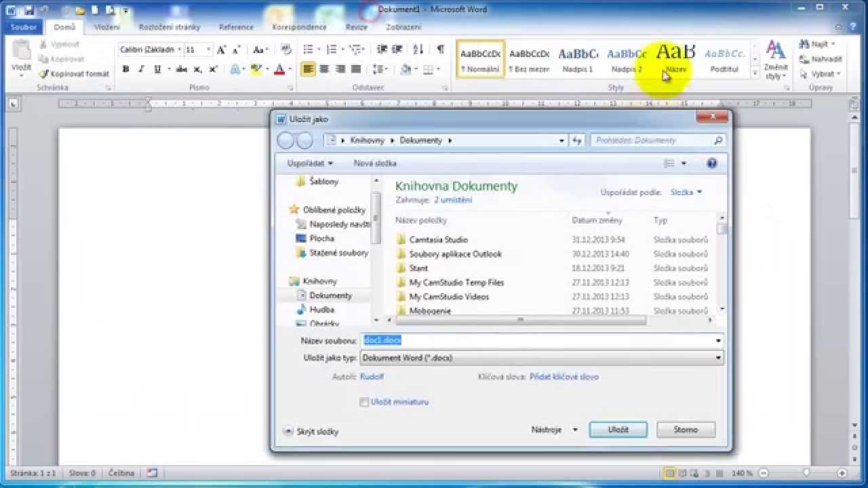Screen dimensions: 868x488
Task: Apply the Nadpis 1 style
Action: pyautogui.click(x=578, y=59)
